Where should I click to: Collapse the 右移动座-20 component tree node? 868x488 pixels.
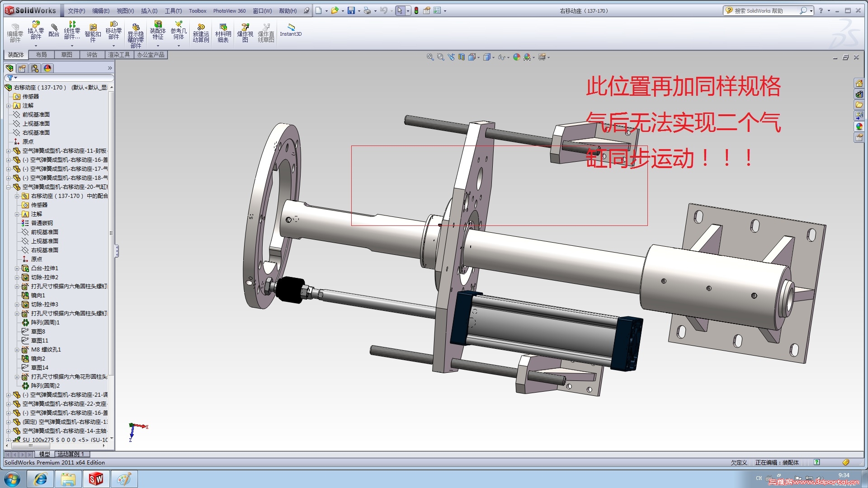coord(8,187)
